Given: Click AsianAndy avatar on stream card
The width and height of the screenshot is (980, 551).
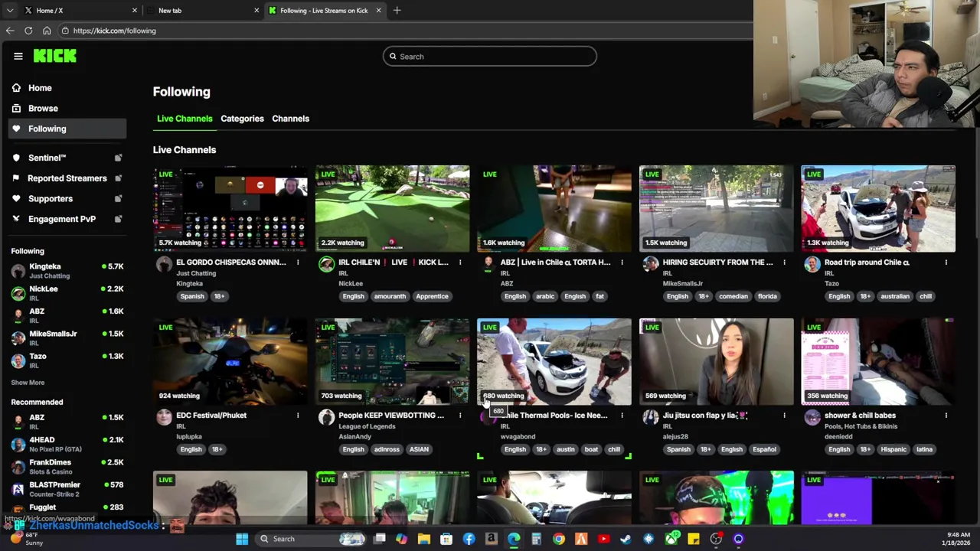Looking at the screenshot, I should (326, 417).
